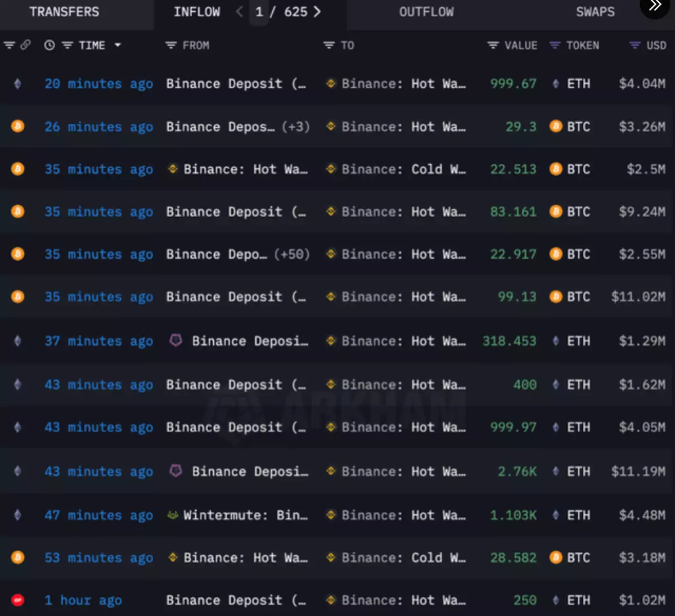Expand the (+50) grouped Binance deposit addresses

click(292, 254)
